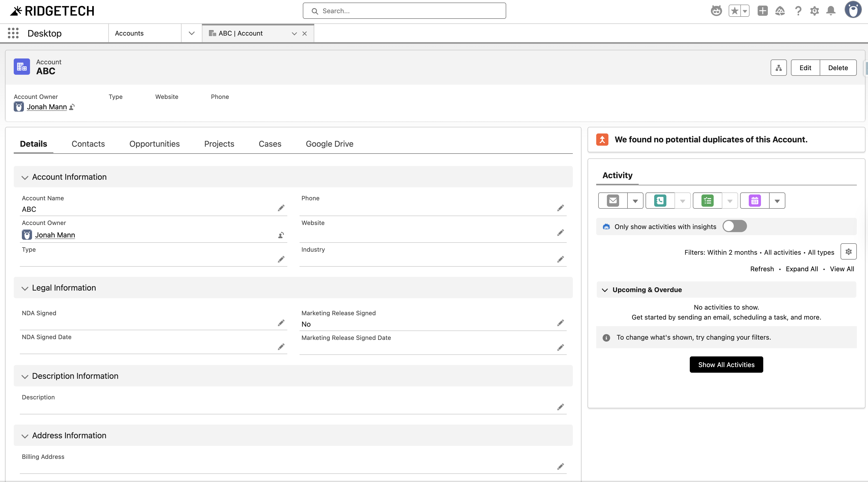Edit Website field pencil icon
Image resolution: width=868 pixels, height=482 pixels.
point(560,232)
